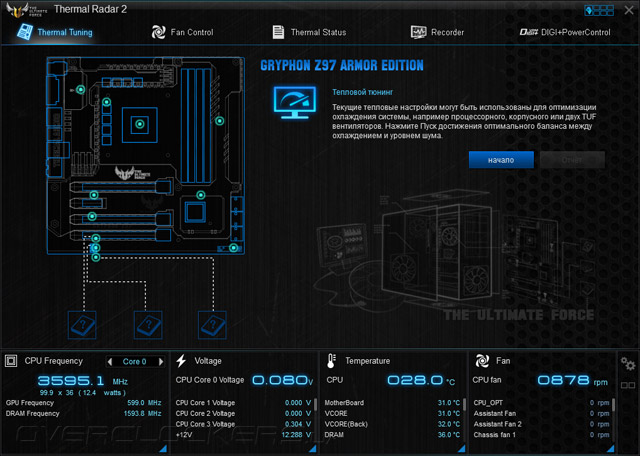Click the middle unknown thermistor device icon
The width and height of the screenshot is (640, 456).
pyautogui.click(x=148, y=325)
